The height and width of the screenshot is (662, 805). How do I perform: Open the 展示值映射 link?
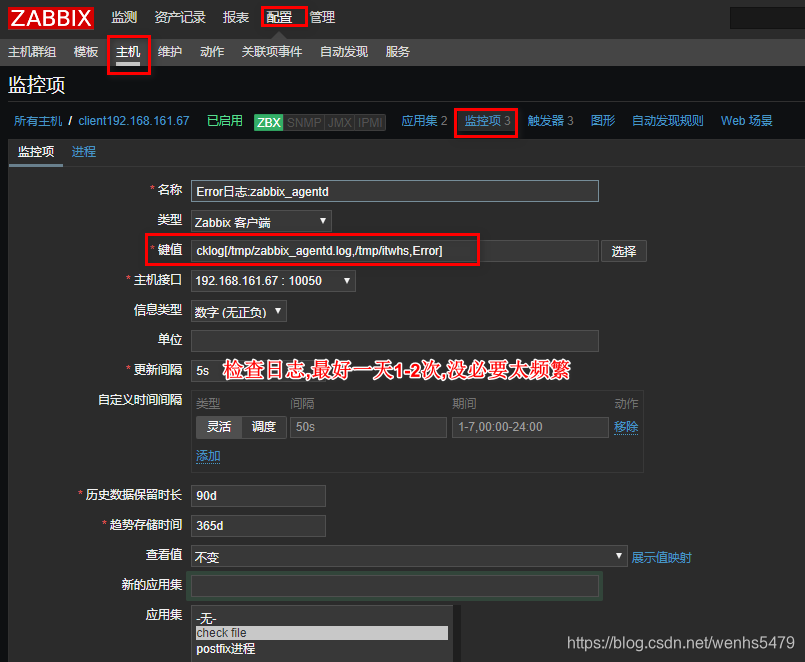[x=661, y=558]
